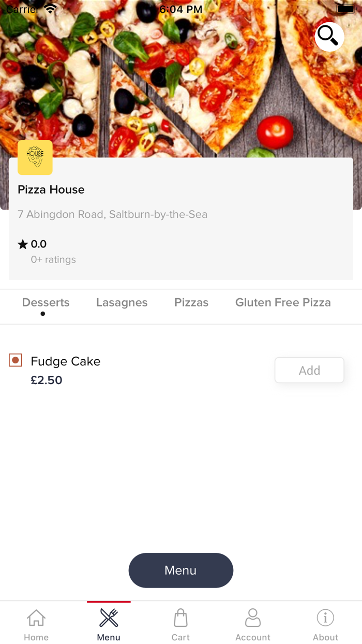Click the Pizza House restaurant title
Viewport: 362px width, 644px height.
(51, 189)
